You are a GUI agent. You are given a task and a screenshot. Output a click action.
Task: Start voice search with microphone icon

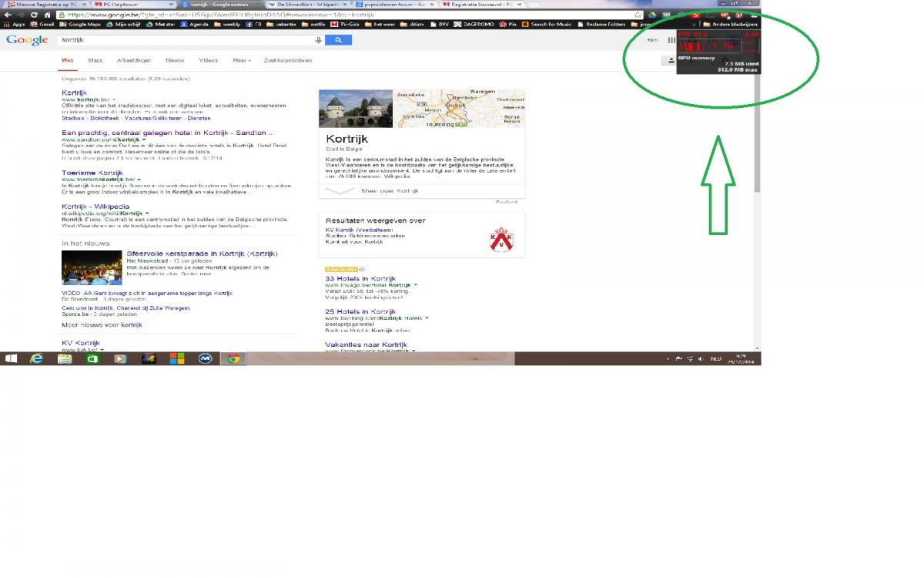(x=318, y=40)
